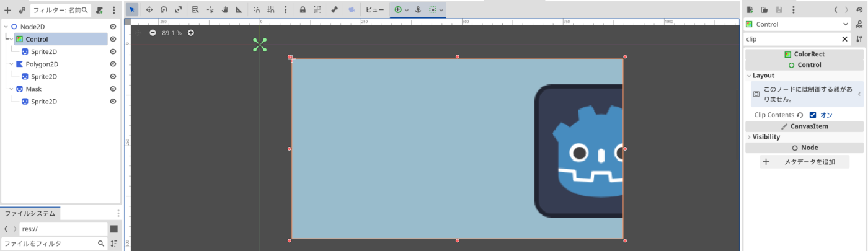Collapse the Control node's children
Screen dimensions: 868x251
tap(11, 39)
